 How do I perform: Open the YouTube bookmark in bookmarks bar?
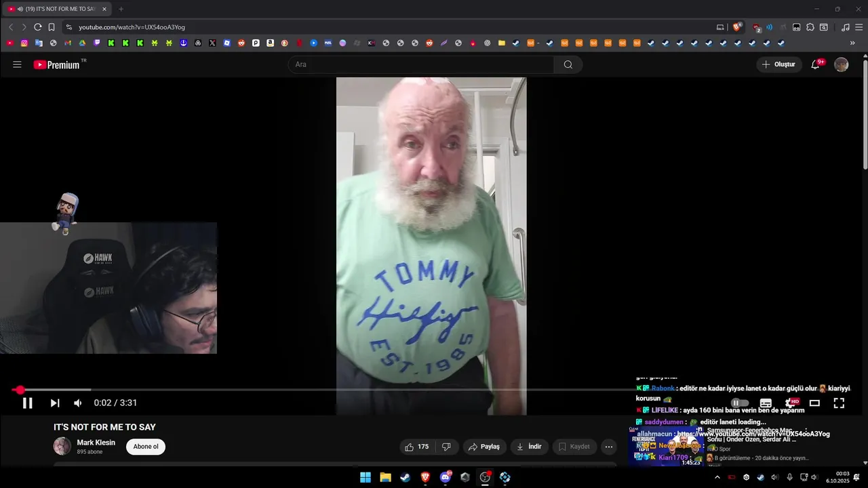pos(10,43)
